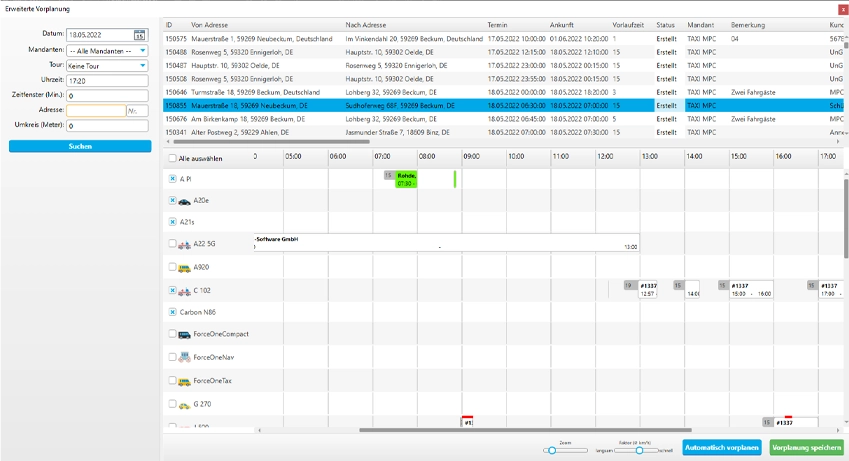Sort by the Bemerkung column header

tap(748, 25)
